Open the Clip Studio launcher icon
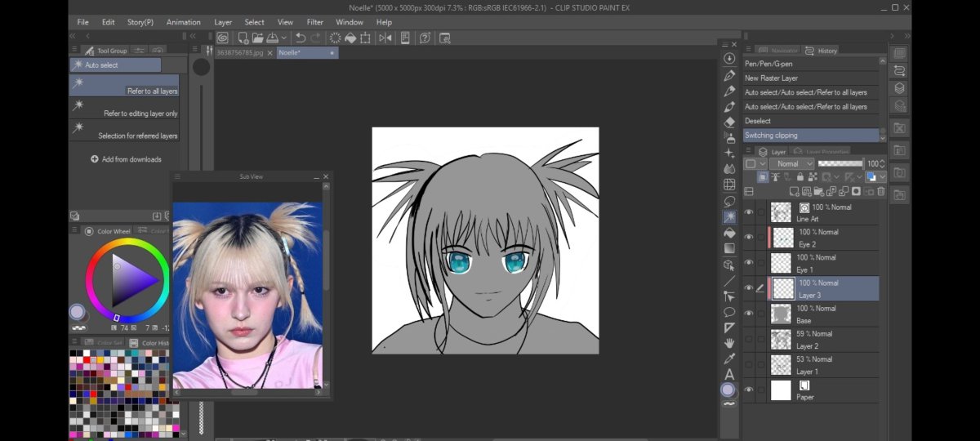The image size is (980, 441). pyautogui.click(x=222, y=38)
